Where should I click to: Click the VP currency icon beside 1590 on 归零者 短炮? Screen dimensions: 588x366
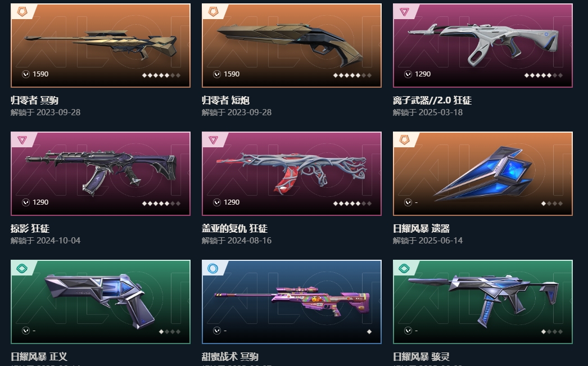217,74
